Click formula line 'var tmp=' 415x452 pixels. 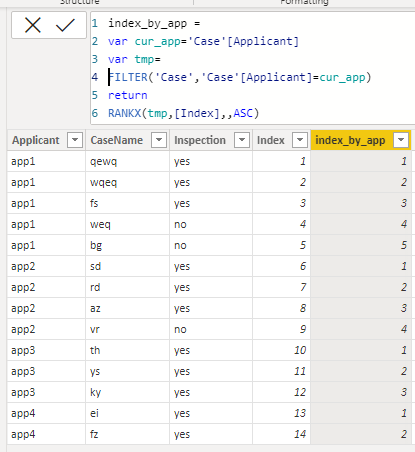134,59
